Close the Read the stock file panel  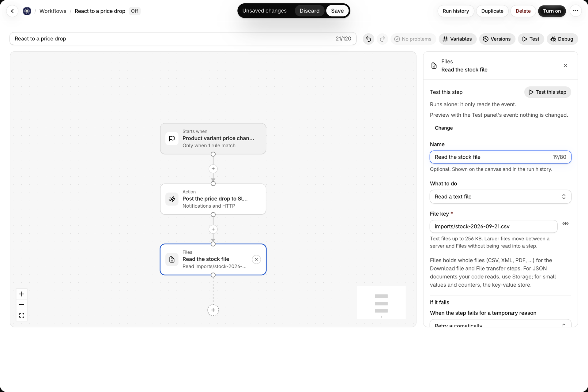[565, 66]
